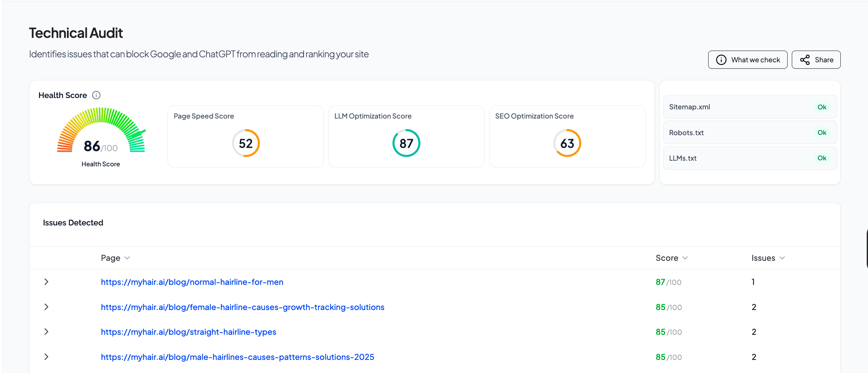Image resolution: width=868 pixels, height=373 pixels.
Task: Expand the normal-hairline-for-men row
Action: coord(46,282)
